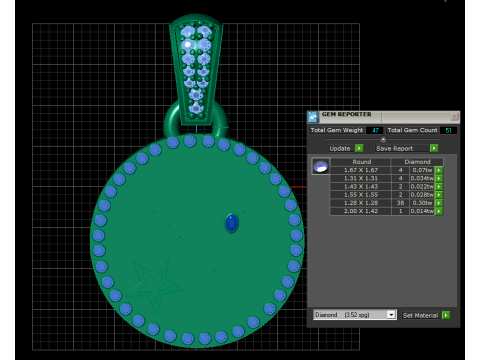This screenshot has height=360, width=480.
Task: Select the '2.00 X 1.42' size cell
Action: tap(361, 211)
